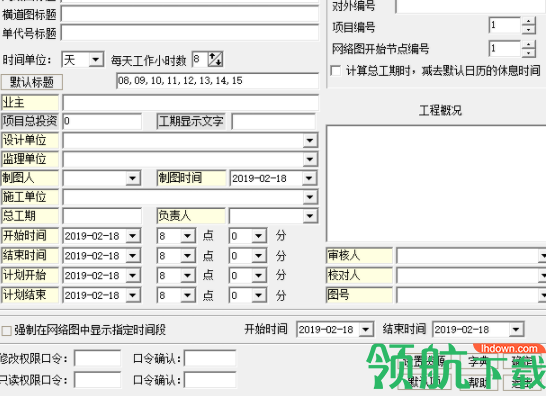This screenshot has height=396, width=546.
Task: Open the 开始时间 hour dropdown
Action: 188,236
